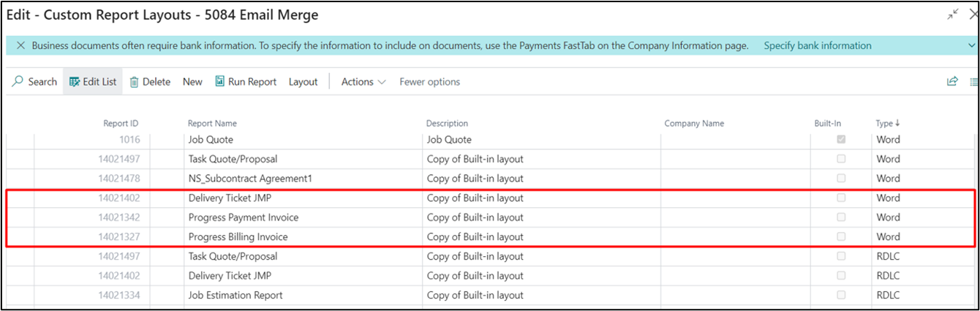
Task: Toggle Built-In checkbox for Delivery Ticket JMP Word row
Action: click(842, 198)
